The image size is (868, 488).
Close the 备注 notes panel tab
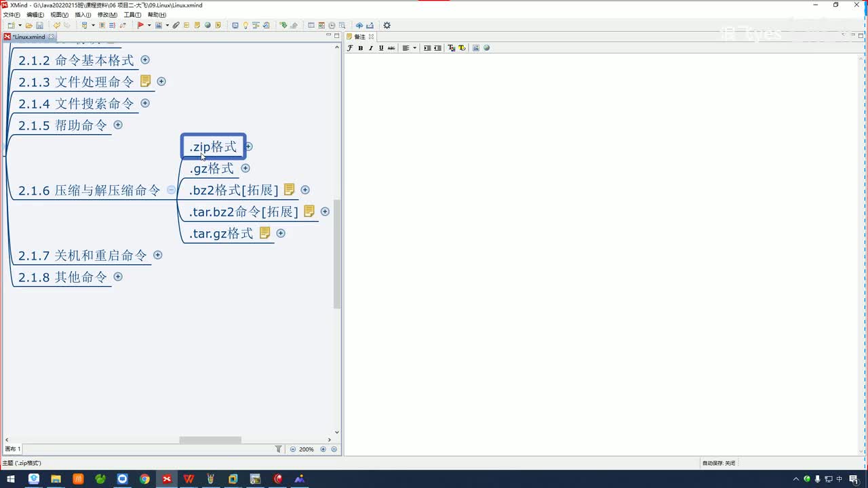[x=371, y=37]
